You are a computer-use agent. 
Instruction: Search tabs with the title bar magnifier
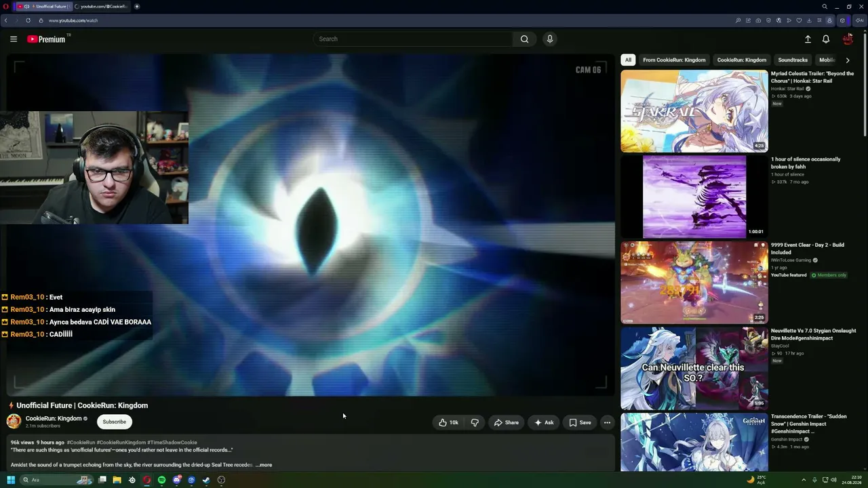(825, 7)
